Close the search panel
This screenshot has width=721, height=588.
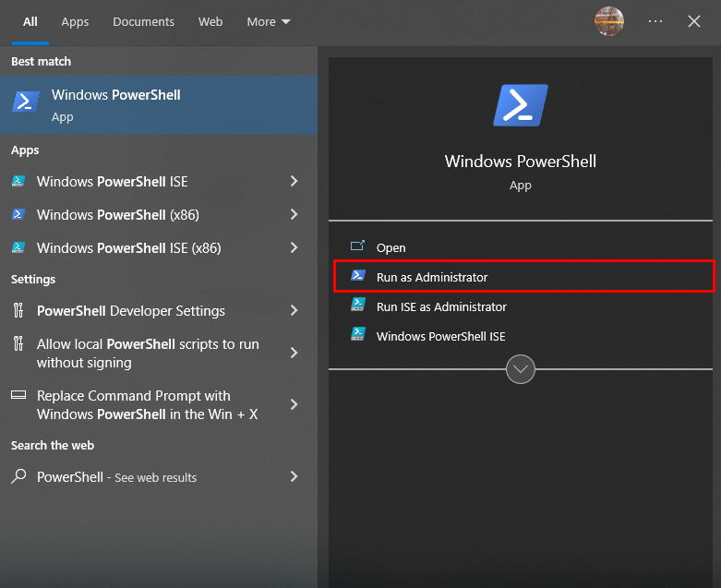pyautogui.click(x=694, y=21)
